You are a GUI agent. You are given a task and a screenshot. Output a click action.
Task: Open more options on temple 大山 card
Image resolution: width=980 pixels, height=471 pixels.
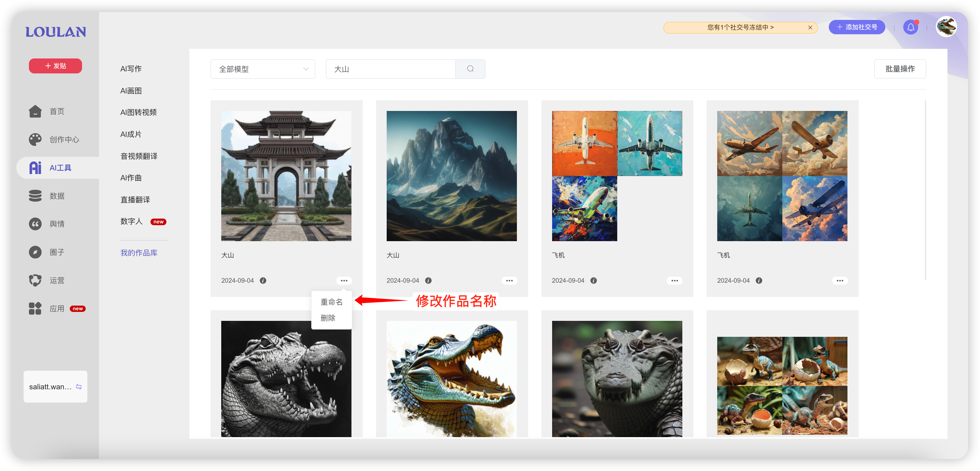(x=344, y=281)
